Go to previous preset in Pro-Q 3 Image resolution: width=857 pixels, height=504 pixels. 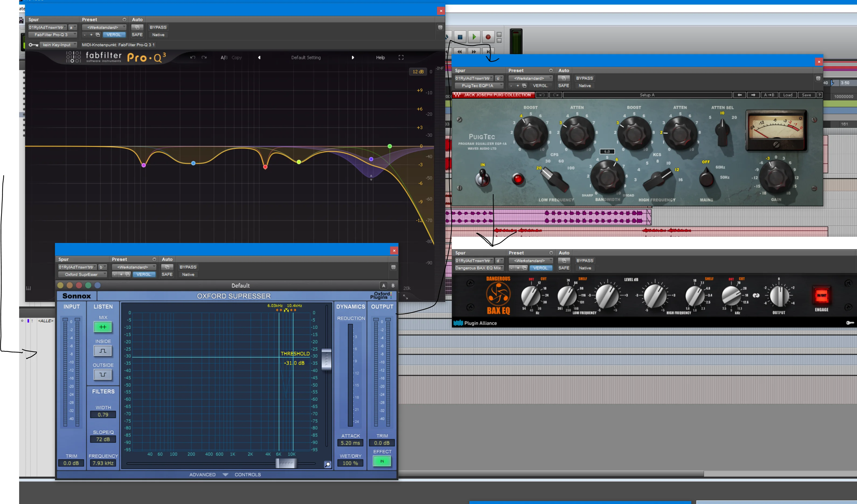point(259,57)
